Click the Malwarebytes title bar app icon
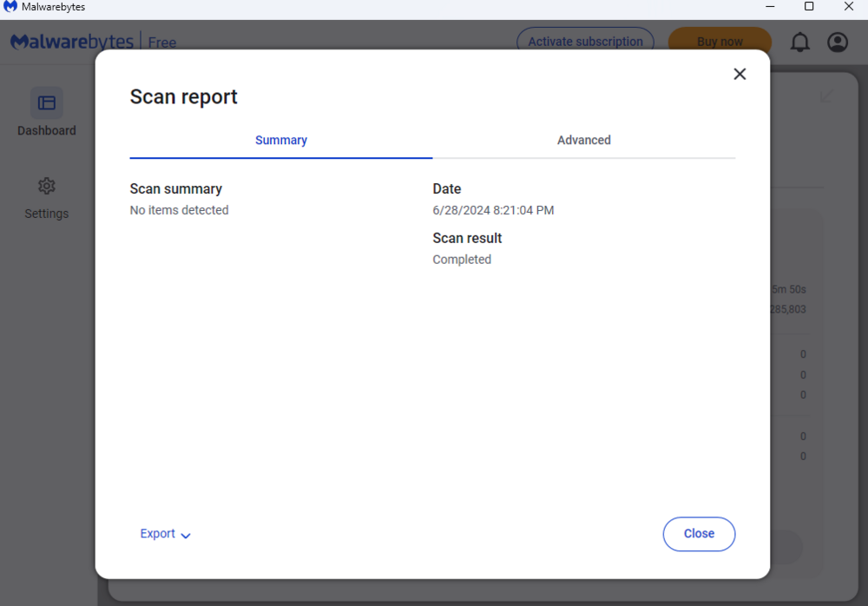This screenshot has height=606, width=868. pyautogui.click(x=10, y=7)
